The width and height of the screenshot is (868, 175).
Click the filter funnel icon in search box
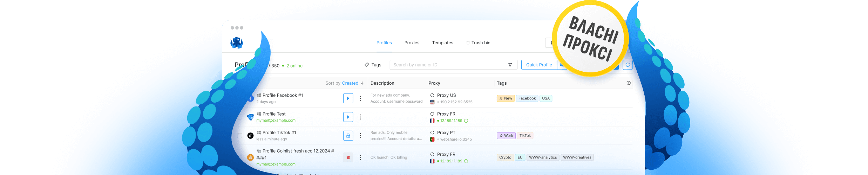coord(510,65)
